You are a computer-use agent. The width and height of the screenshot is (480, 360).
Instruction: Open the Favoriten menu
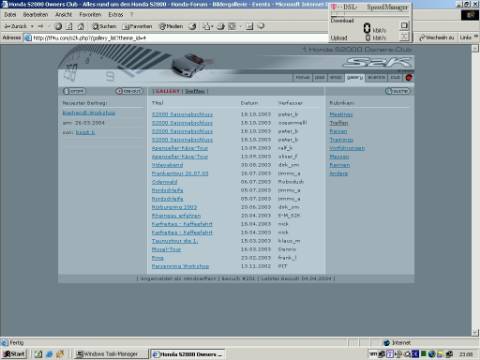(x=90, y=14)
